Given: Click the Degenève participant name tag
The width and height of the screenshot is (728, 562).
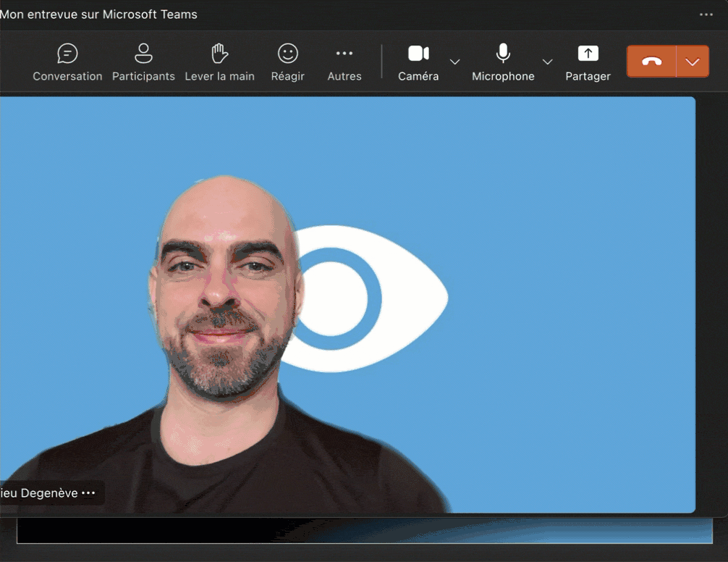Looking at the screenshot, I should [x=40, y=493].
